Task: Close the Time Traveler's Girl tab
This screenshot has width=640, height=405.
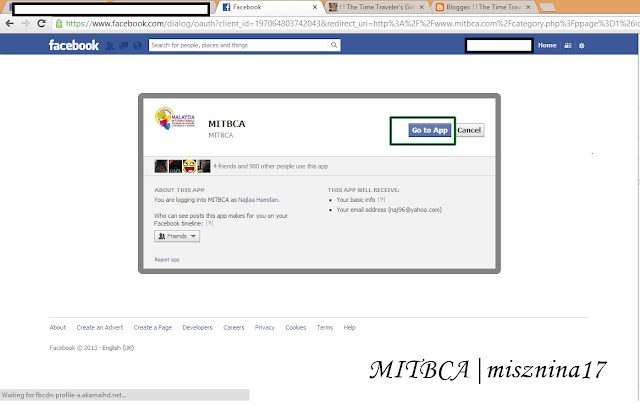Action: coord(422,7)
